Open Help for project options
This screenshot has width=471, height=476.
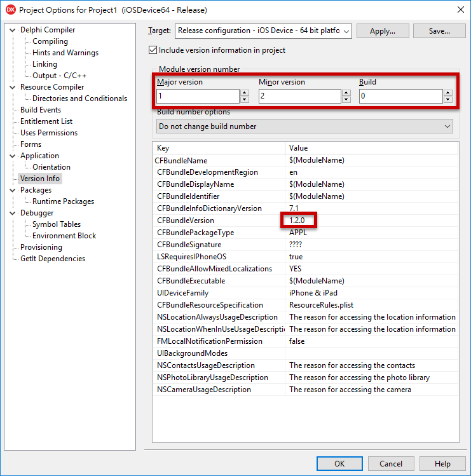point(442,463)
